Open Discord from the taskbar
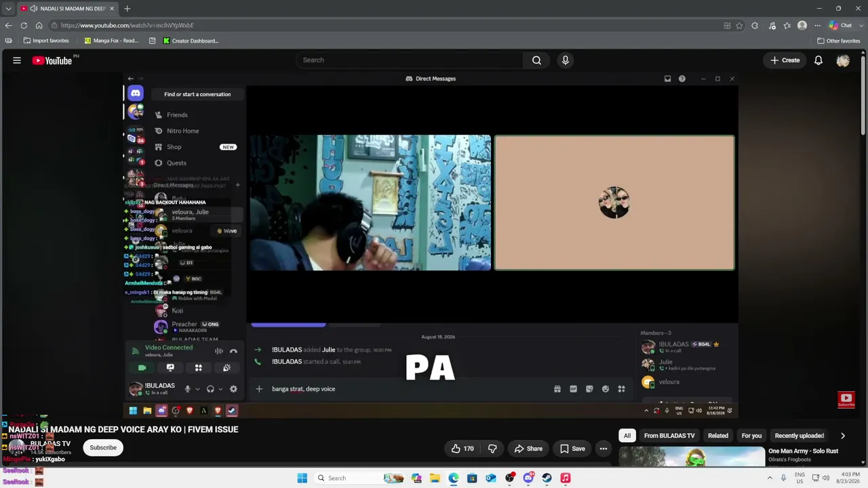The width and height of the screenshot is (868, 488). click(528, 479)
